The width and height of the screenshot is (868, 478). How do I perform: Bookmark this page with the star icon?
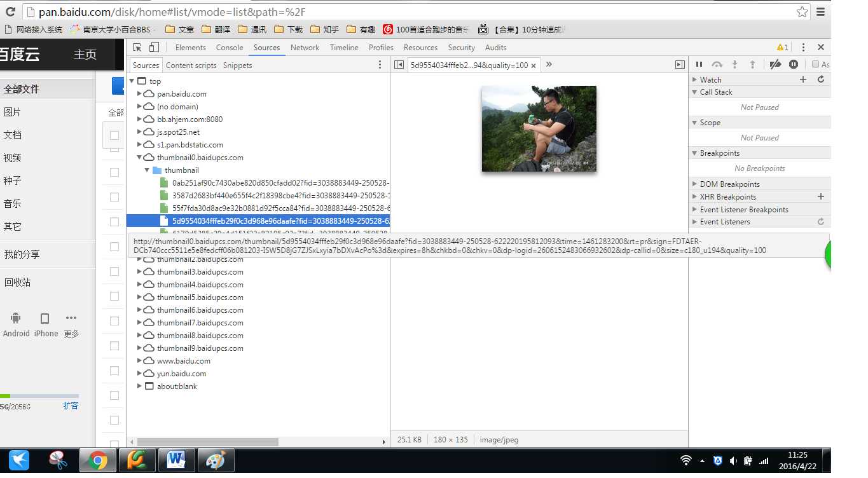(803, 11)
